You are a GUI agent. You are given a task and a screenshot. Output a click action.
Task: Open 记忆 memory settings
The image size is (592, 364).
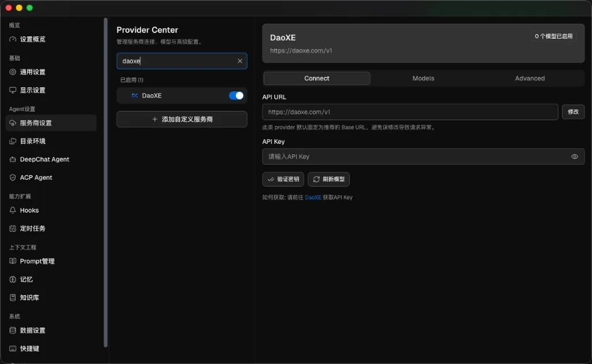[x=51, y=279]
